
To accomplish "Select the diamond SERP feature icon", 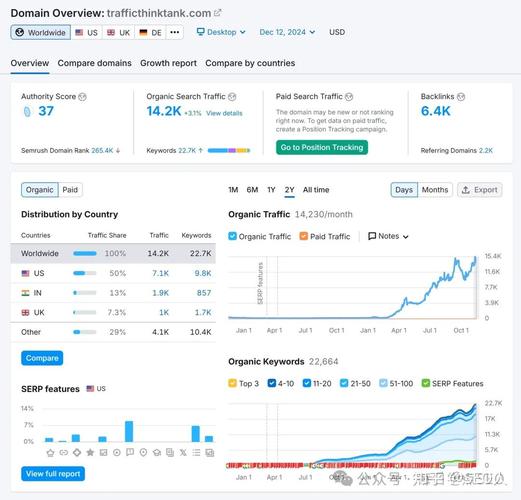I will [77, 453].
